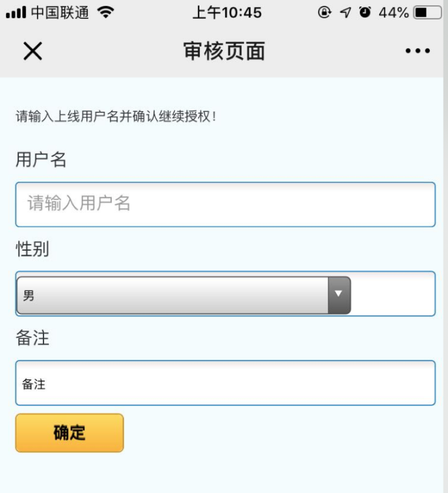Tap the 中国联通 carrier name
The width and height of the screenshot is (448, 493).
click(60, 12)
